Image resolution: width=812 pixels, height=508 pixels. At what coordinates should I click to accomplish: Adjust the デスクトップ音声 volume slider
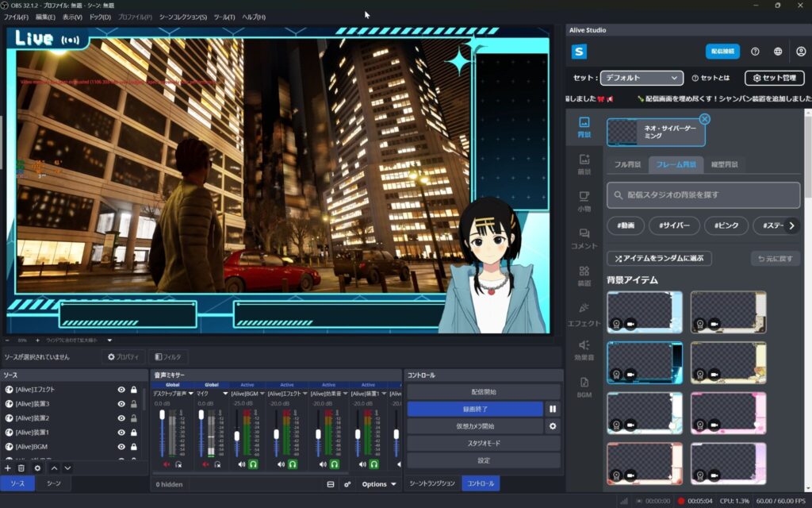[x=162, y=433]
